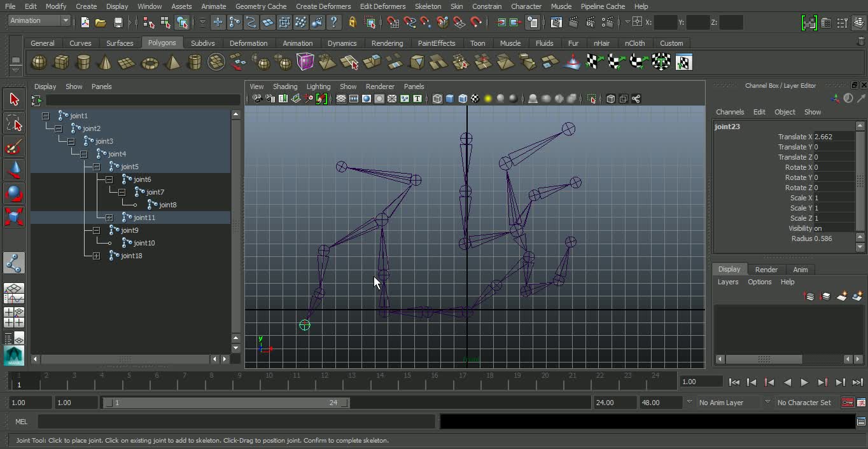Open a scene with the folder icon
The height and width of the screenshot is (449, 868).
[101, 22]
